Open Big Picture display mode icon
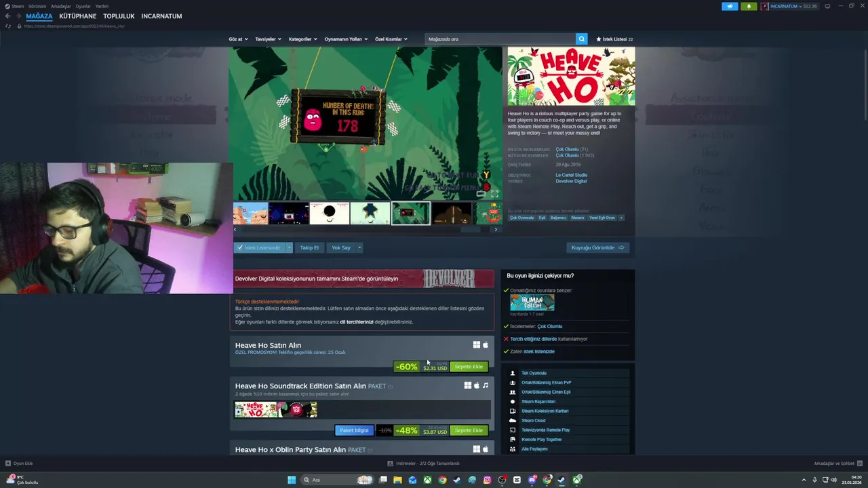 pyautogui.click(x=827, y=6)
